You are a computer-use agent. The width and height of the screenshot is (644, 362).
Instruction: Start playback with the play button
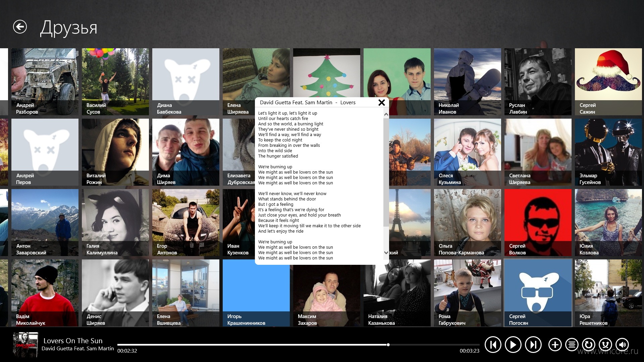pos(513,345)
